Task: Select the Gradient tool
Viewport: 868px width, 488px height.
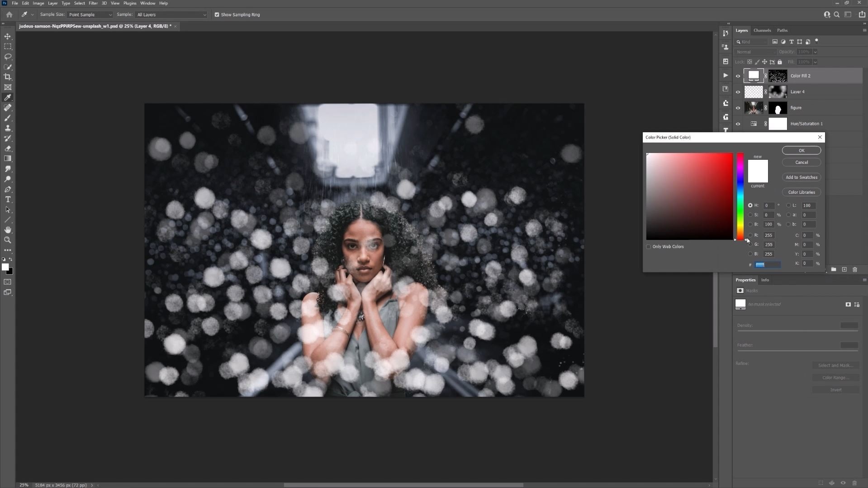Action: 8,158
